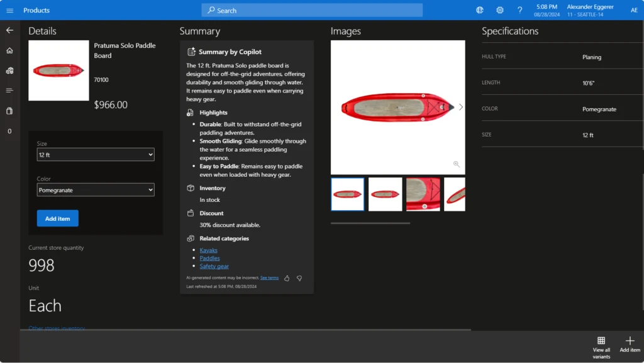Select the second product image thumbnail
The image size is (644, 363).
385,194
